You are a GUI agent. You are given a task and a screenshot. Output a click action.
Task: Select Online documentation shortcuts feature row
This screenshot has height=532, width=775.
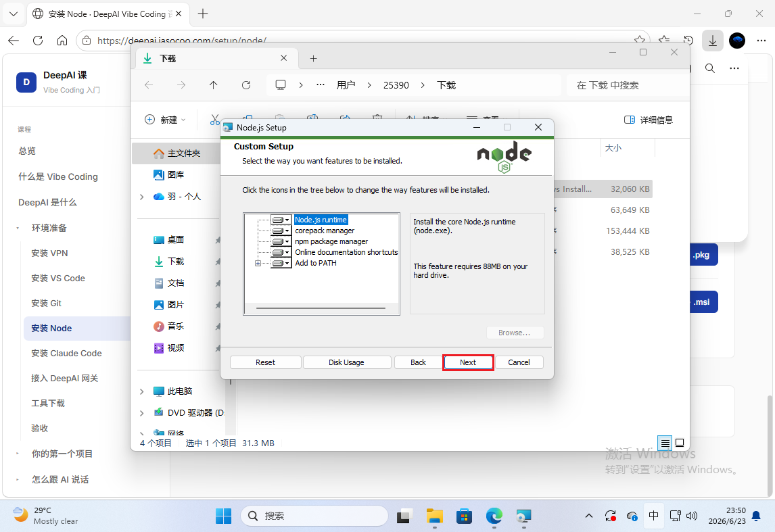(346, 252)
